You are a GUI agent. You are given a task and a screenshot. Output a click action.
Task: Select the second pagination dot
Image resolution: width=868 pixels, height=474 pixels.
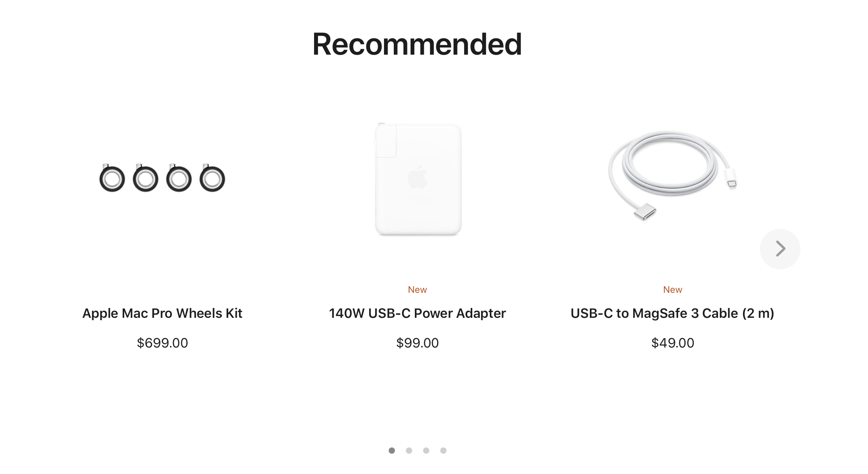coord(409,450)
